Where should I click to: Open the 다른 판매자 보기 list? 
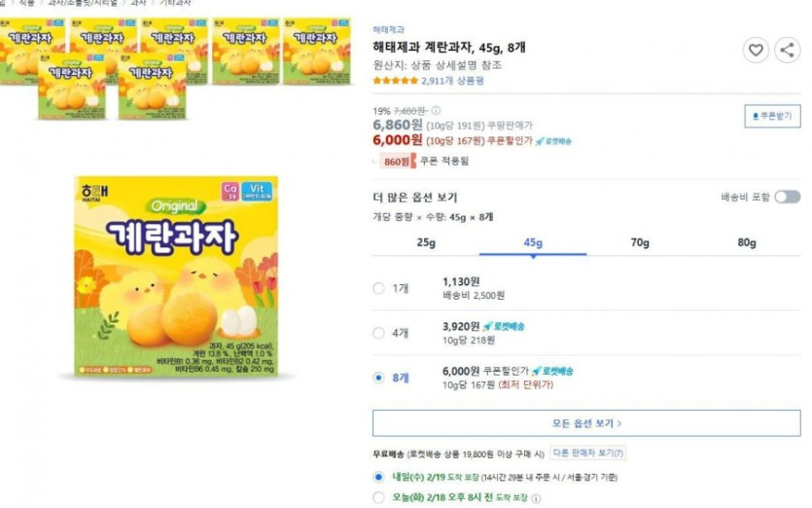pyautogui.click(x=588, y=454)
